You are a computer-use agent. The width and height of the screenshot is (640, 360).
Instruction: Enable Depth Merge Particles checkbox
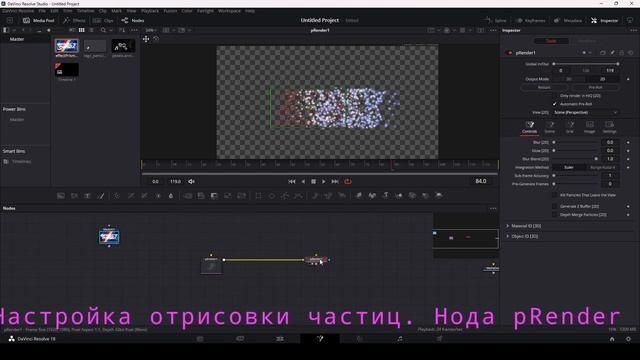554,214
